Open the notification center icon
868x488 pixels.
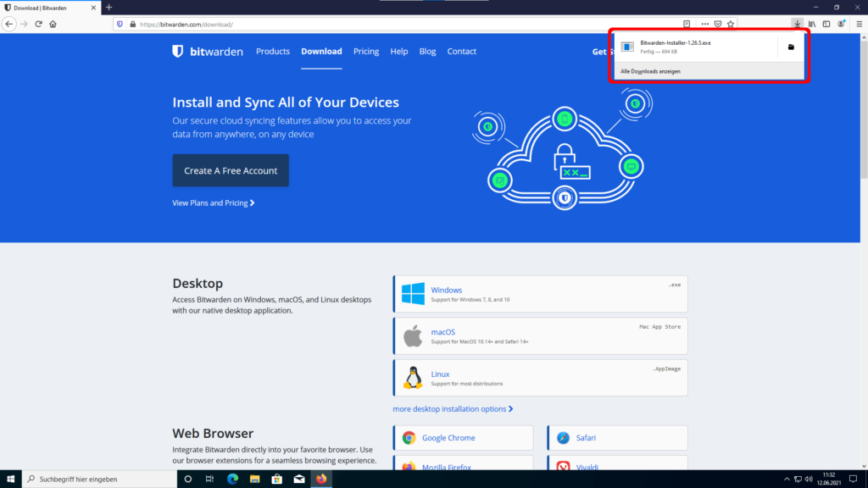[x=853, y=480]
